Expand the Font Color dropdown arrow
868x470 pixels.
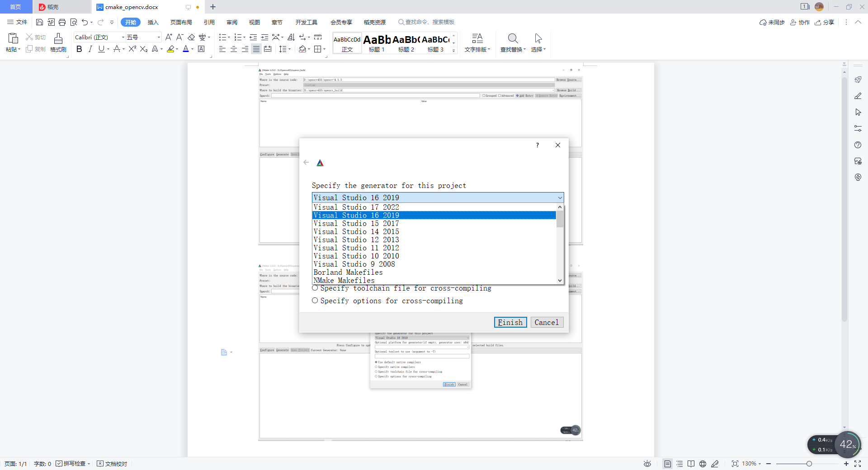pyautogui.click(x=192, y=49)
